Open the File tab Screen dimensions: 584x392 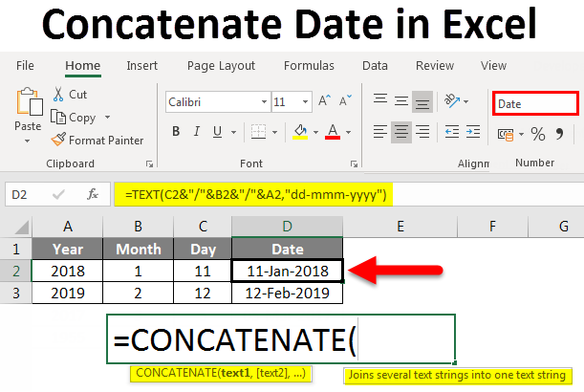[25, 66]
